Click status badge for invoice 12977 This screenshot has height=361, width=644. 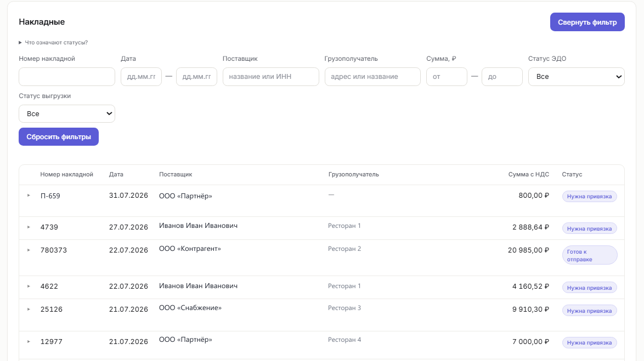(589, 342)
